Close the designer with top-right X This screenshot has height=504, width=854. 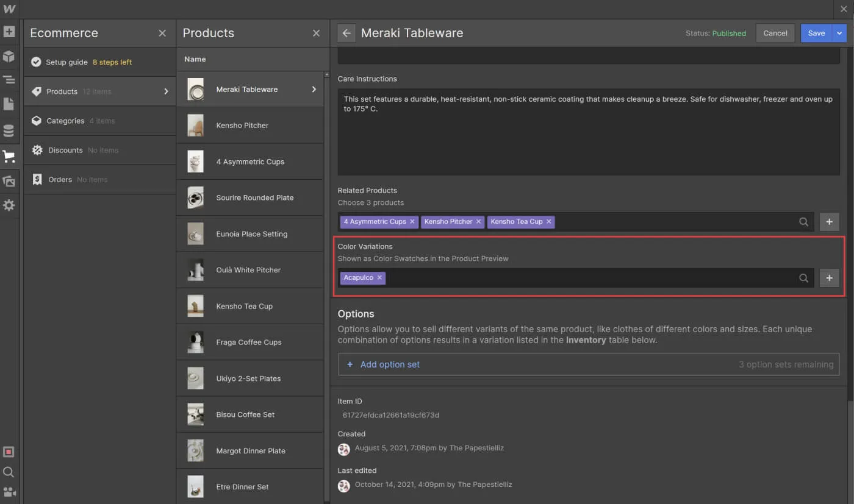pos(844,9)
